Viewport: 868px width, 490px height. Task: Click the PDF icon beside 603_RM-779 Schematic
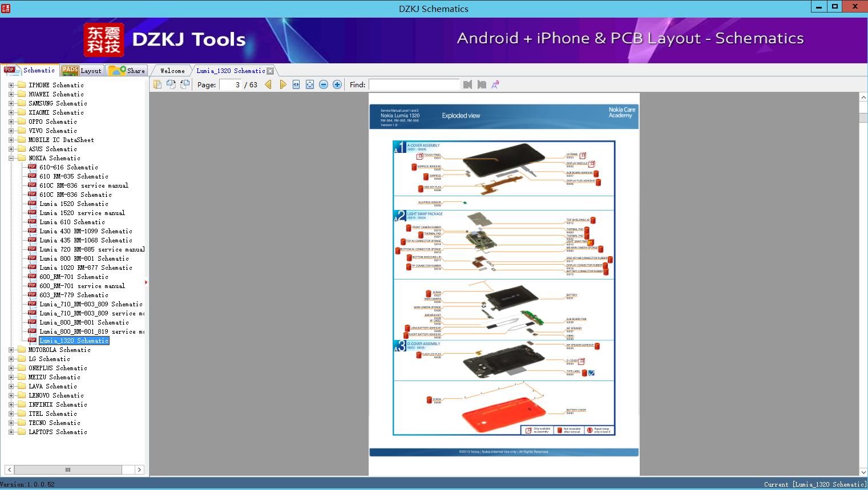click(32, 294)
